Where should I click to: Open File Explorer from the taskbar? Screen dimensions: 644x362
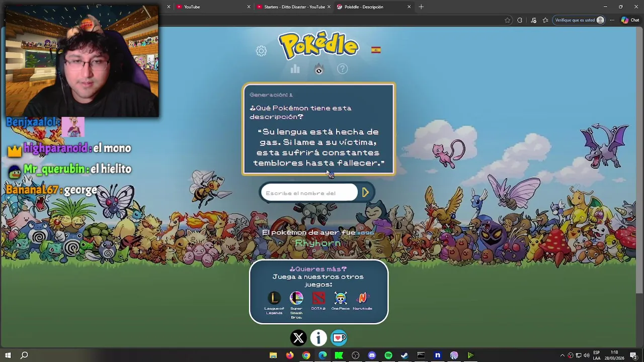[x=273, y=355]
